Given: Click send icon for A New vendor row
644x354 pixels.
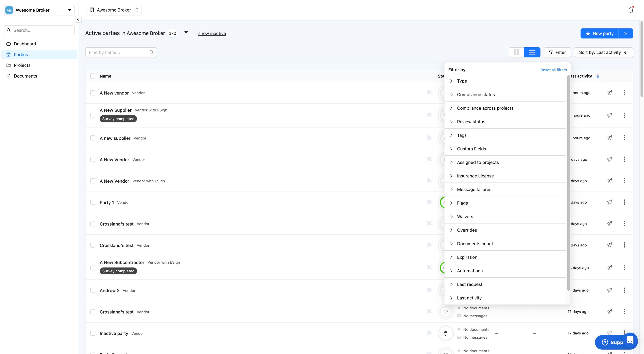Looking at the screenshot, I should [x=609, y=93].
